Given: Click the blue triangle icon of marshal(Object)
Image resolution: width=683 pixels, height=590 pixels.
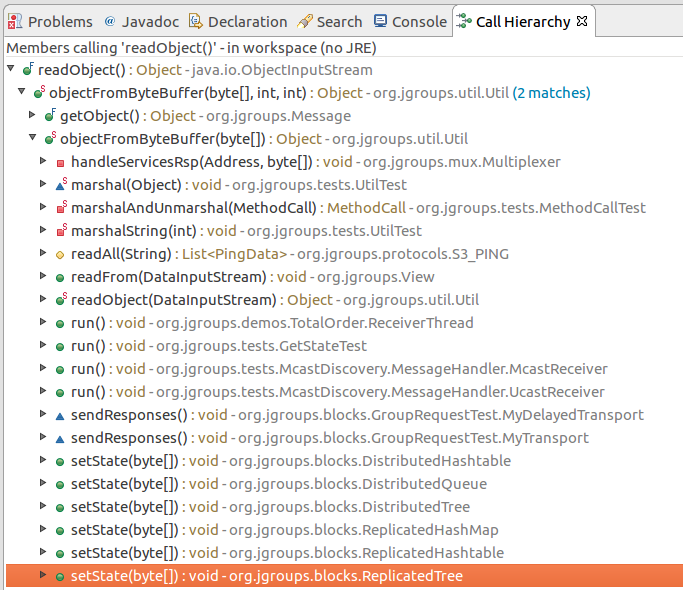Looking at the screenshot, I should (x=61, y=184).
